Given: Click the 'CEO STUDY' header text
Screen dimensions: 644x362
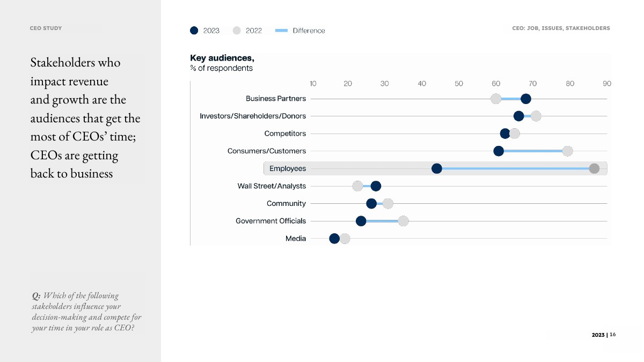Looking at the screenshot, I should pos(46,28).
